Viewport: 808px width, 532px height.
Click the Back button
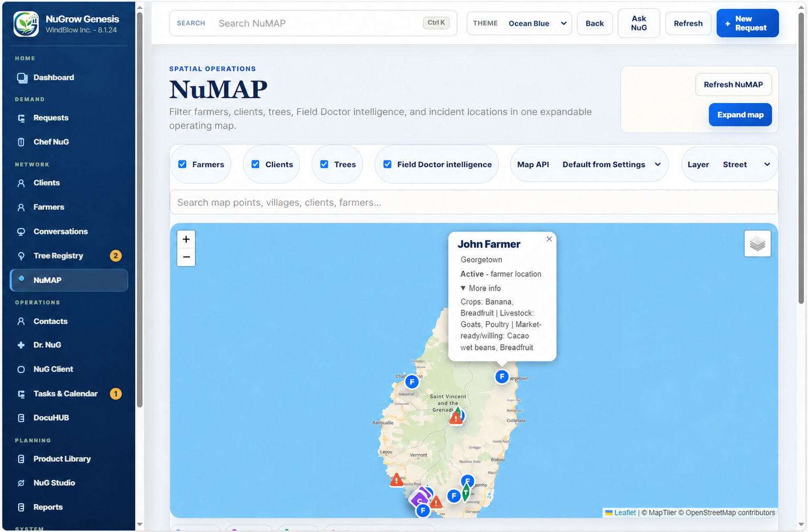tap(595, 24)
